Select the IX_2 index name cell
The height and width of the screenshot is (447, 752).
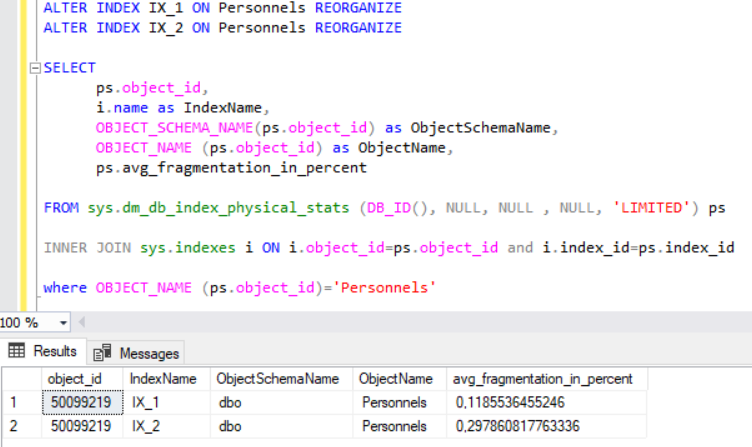point(152,426)
